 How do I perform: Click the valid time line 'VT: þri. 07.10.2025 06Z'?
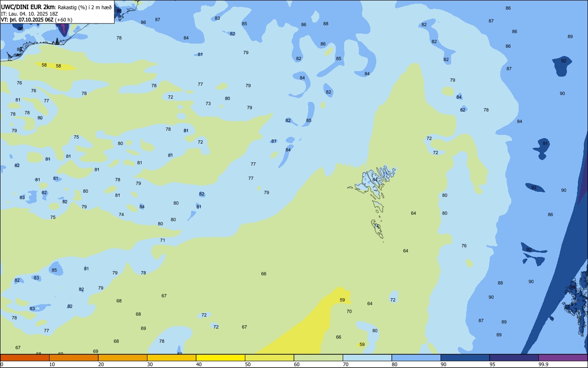(27, 20)
